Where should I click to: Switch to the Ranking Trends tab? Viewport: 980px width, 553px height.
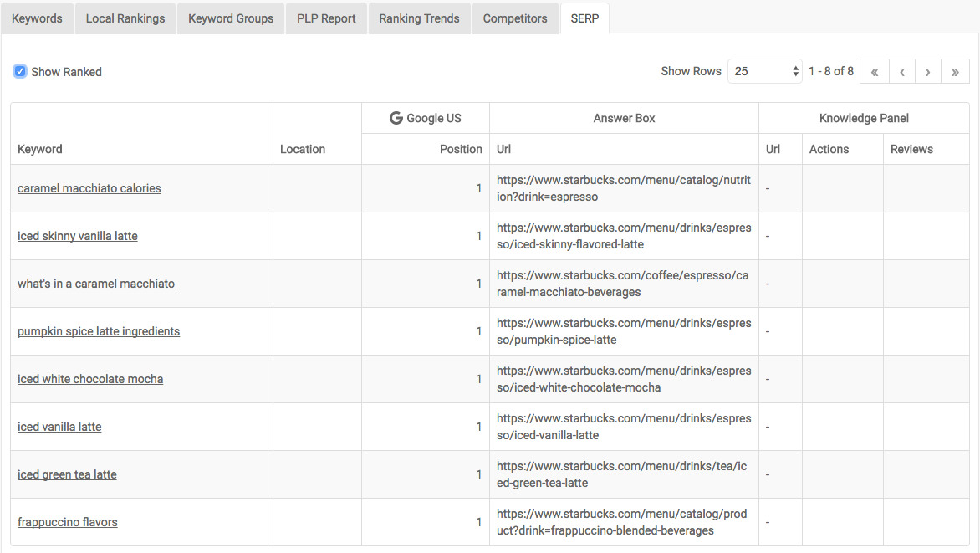pos(419,18)
